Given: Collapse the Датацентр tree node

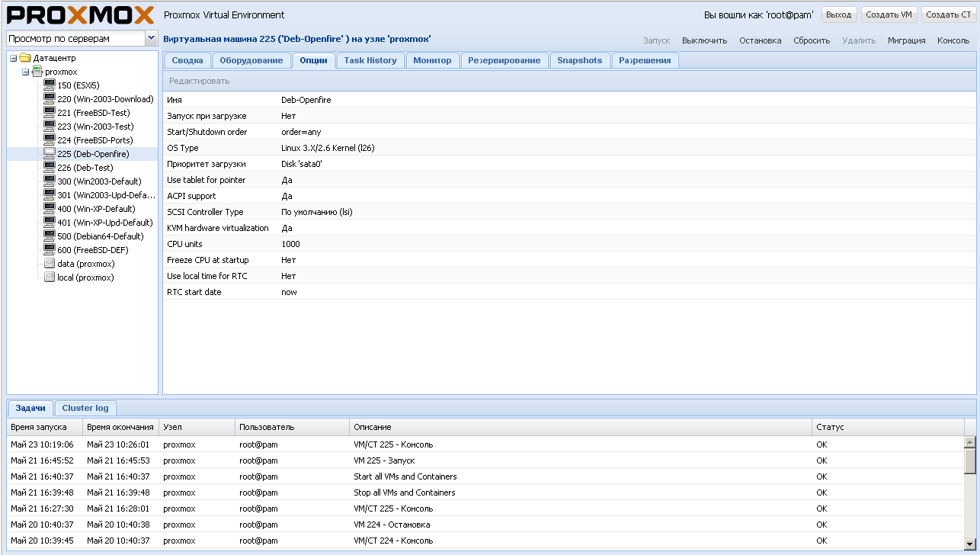Looking at the screenshot, I should click(13, 58).
